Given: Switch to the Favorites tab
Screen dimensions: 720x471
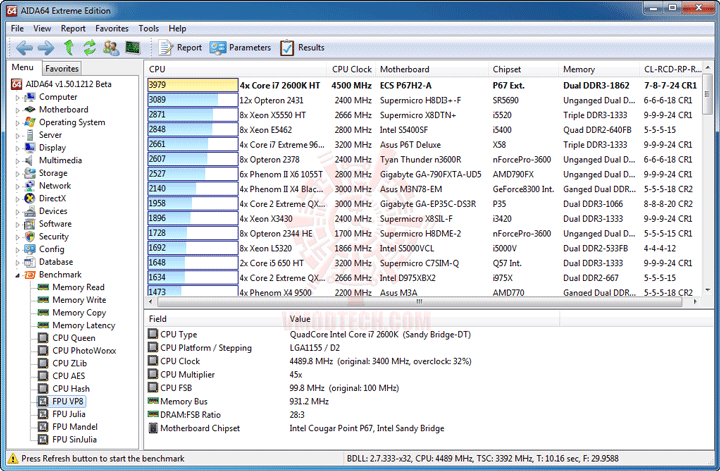Looking at the screenshot, I should point(62,68).
